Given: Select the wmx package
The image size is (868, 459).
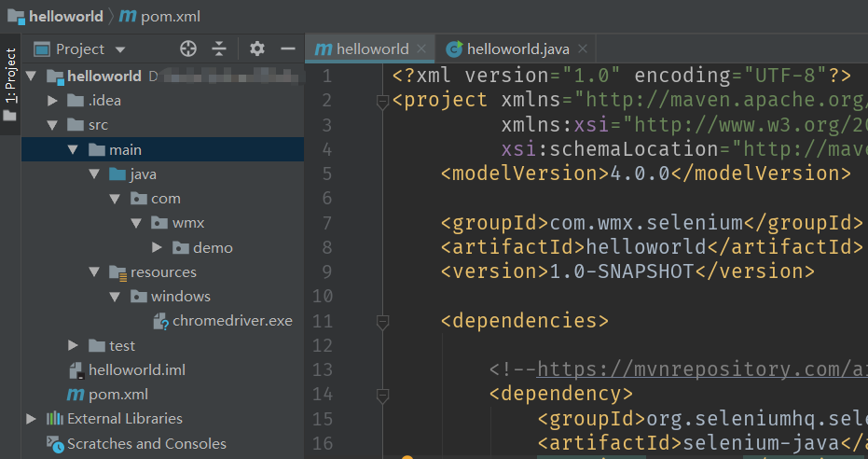Looking at the screenshot, I should click(x=188, y=223).
